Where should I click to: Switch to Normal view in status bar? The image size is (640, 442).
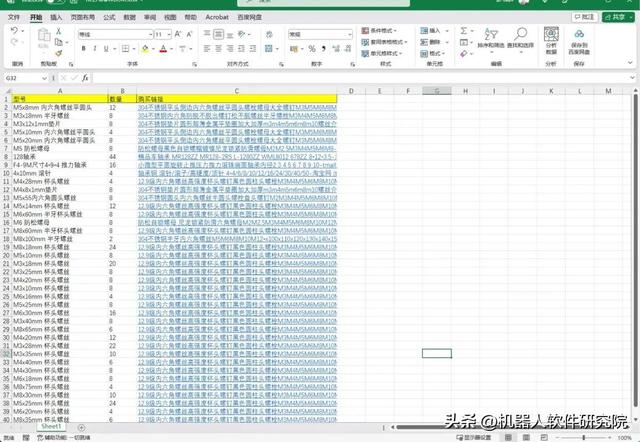[x=508, y=438]
